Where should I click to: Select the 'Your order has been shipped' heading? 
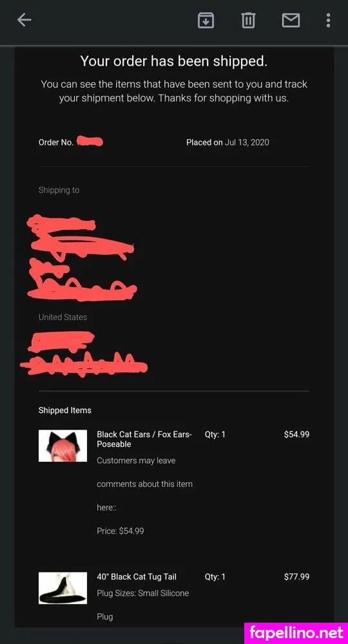pos(174,61)
